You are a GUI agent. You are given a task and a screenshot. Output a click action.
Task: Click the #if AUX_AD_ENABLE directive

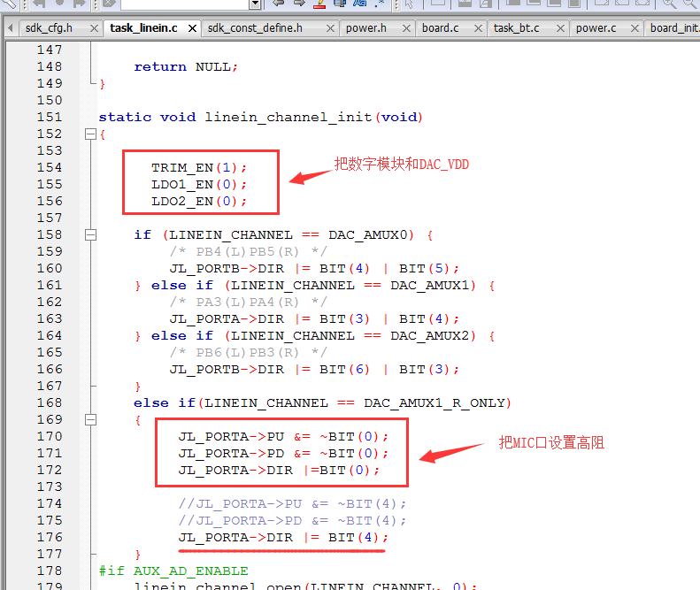click(x=173, y=571)
